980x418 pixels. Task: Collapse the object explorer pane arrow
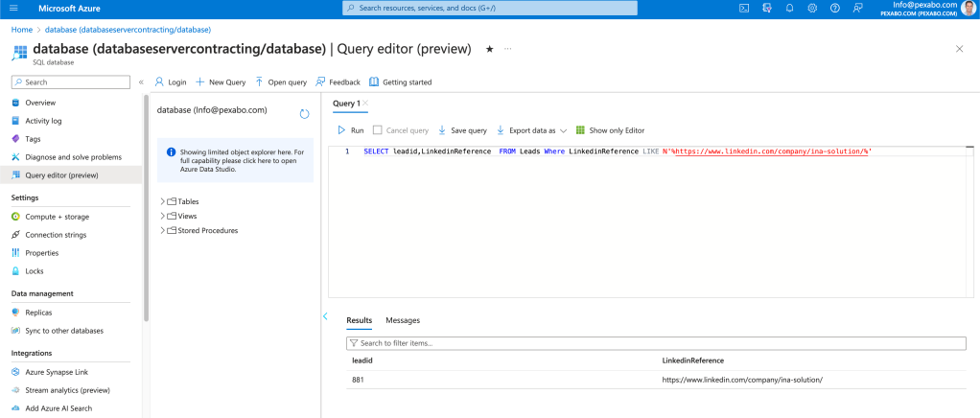pos(325,316)
